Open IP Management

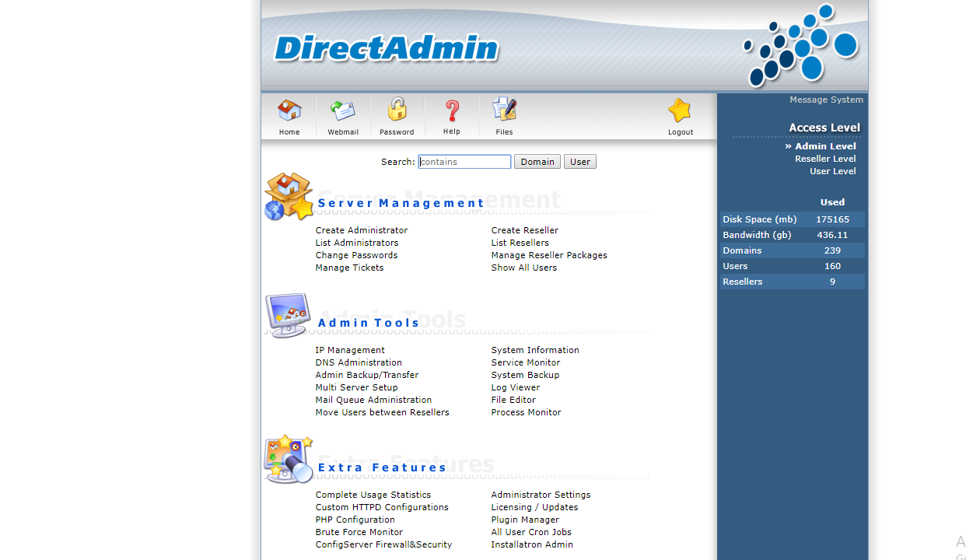pos(350,350)
